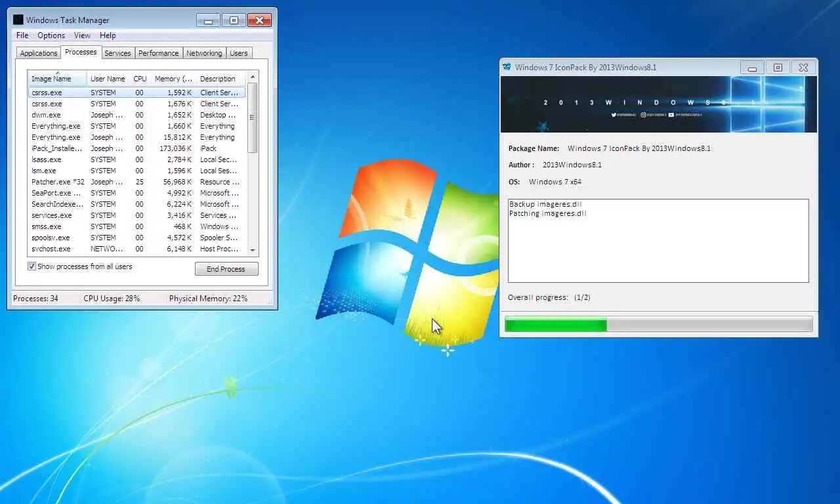Click the Processes: 34 status entry

coord(35,299)
